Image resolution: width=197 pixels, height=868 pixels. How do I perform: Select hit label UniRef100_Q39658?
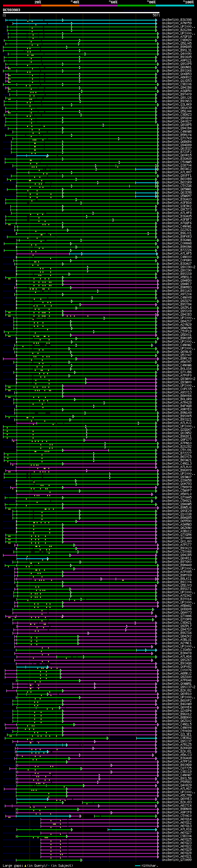pos(177,481)
